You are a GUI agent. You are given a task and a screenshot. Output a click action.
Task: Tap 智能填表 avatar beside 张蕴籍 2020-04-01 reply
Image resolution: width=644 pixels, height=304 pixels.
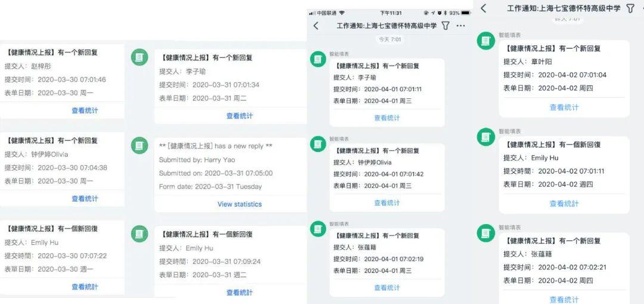pos(318,229)
